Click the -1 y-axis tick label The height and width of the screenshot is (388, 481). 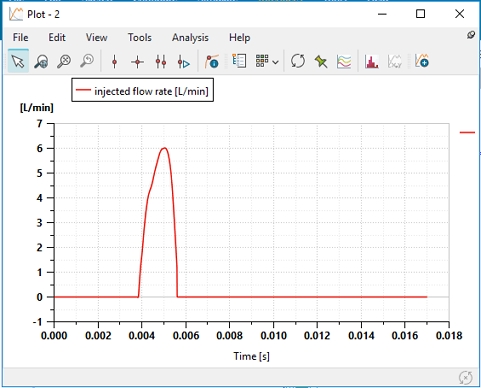pos(37,322)
